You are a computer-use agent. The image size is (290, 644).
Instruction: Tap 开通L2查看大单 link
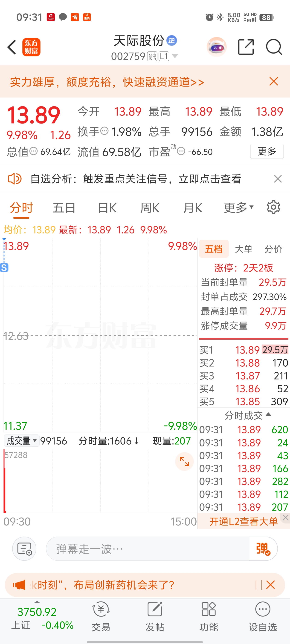tap(244, 521)
